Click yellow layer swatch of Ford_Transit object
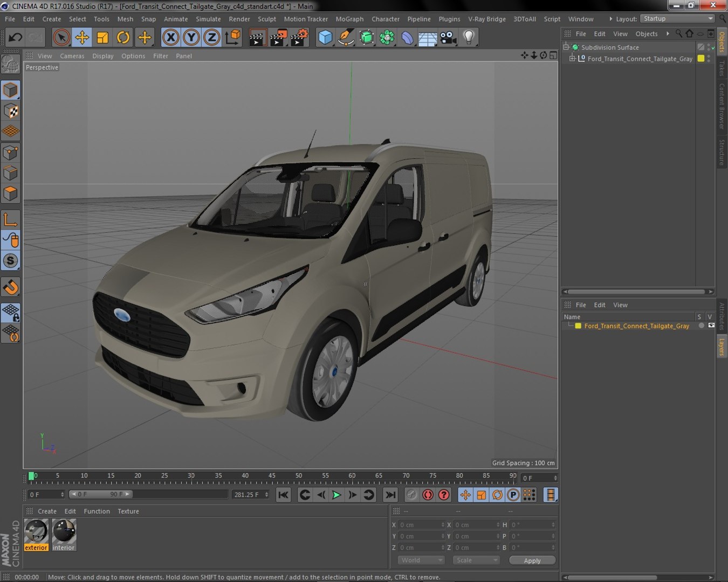 [701, 58]
